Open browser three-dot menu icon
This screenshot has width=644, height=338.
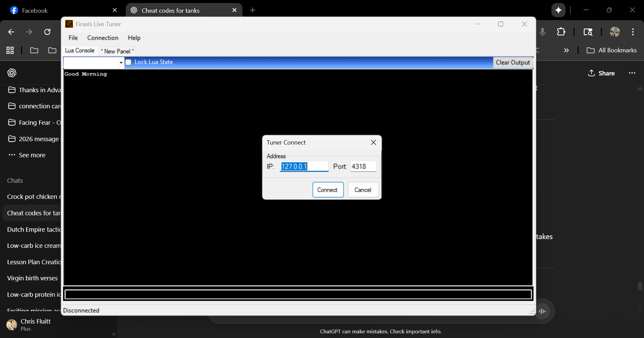click(x=633, y=32)
